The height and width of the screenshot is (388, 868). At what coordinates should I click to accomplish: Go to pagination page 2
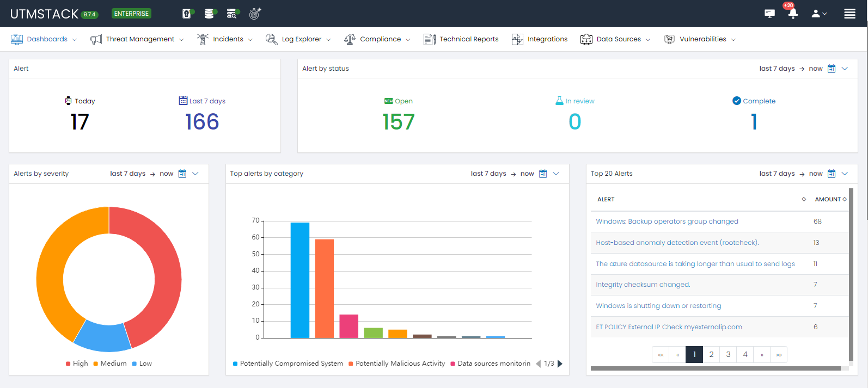tap(711, 354)
